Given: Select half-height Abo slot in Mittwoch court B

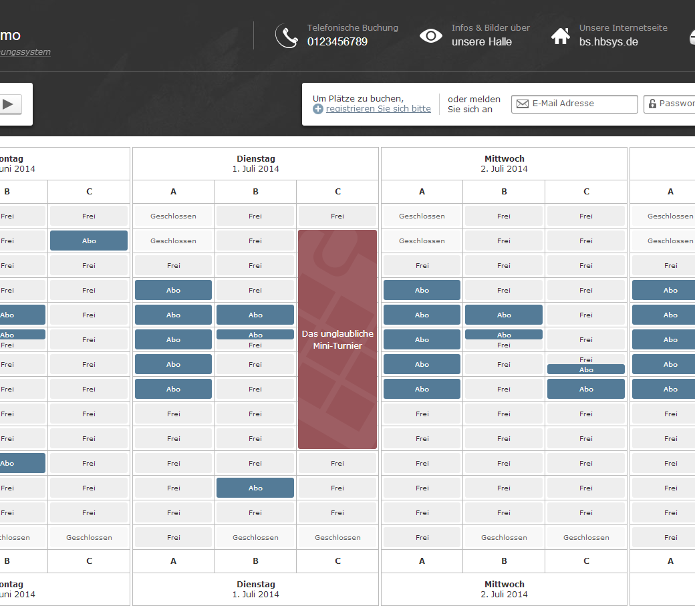Looking at the screenshot, I should (504, 335).
